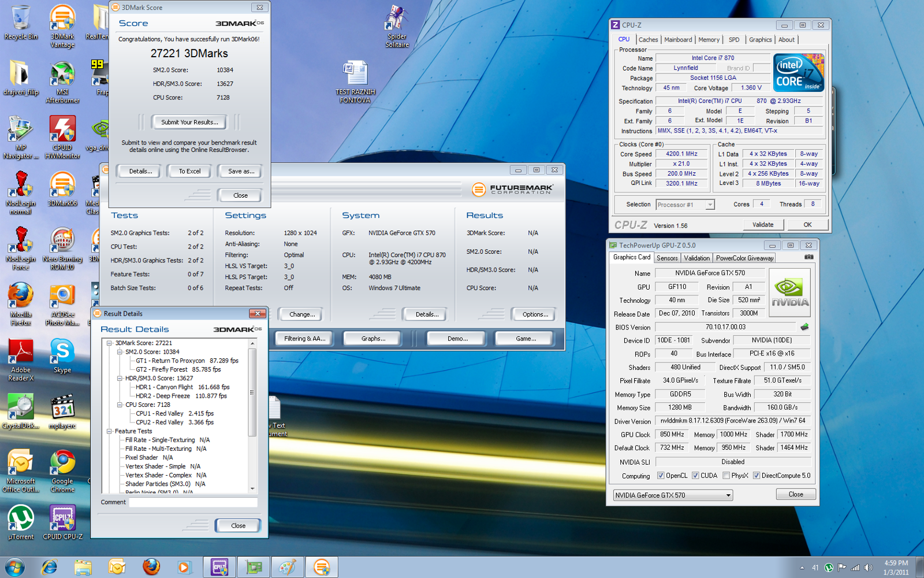Collapse the CPU Score tree node

coord(120,405)
